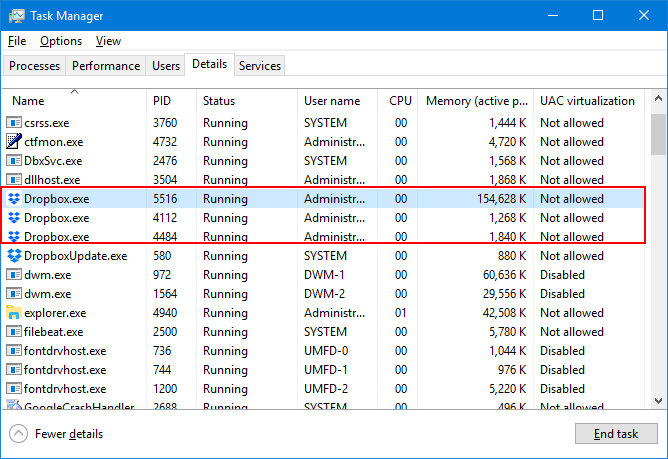Click the Dropbox icon for PID 4484

[14, 237]
